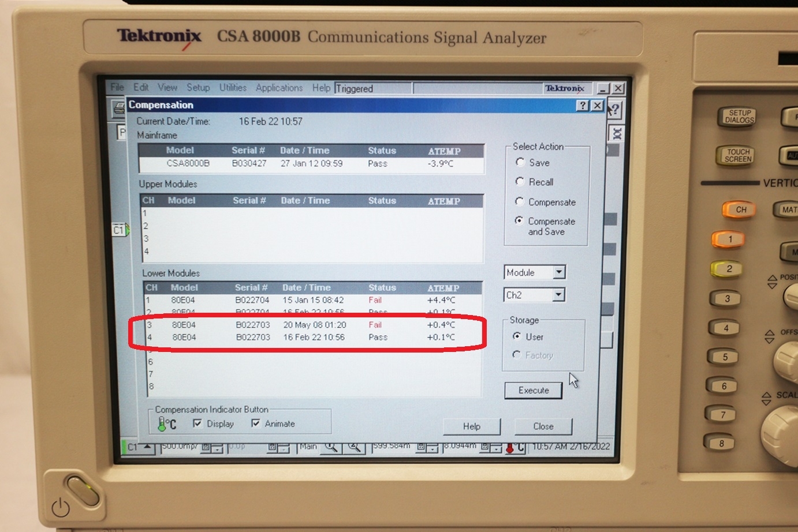Open the Help menu in menu bar
Screen dimensions: 798x532
point(321,88)
